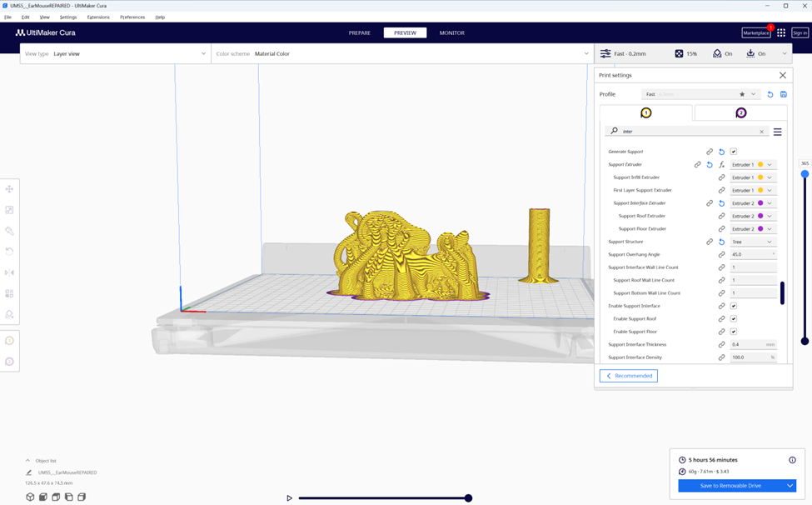Open the settings visibility hamburger menu
This screenshot has height=505, width=812.
point(777,132)
